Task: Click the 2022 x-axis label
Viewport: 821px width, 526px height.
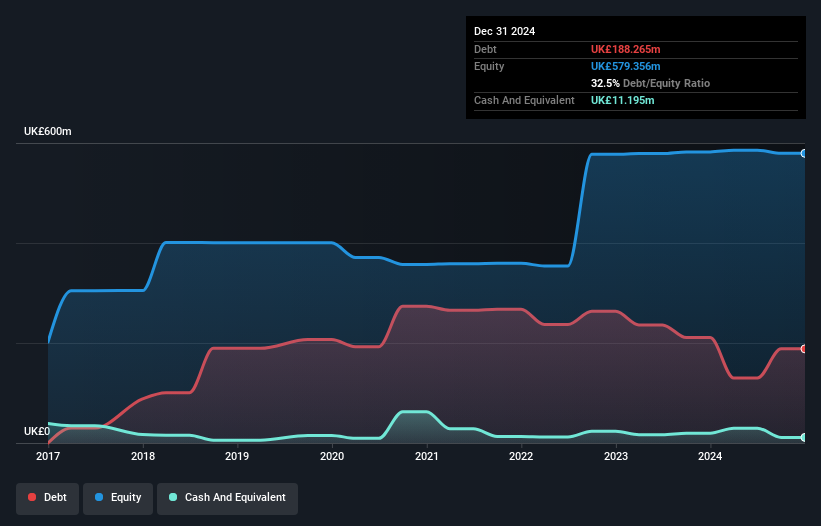Action: (x=521, y=456)
